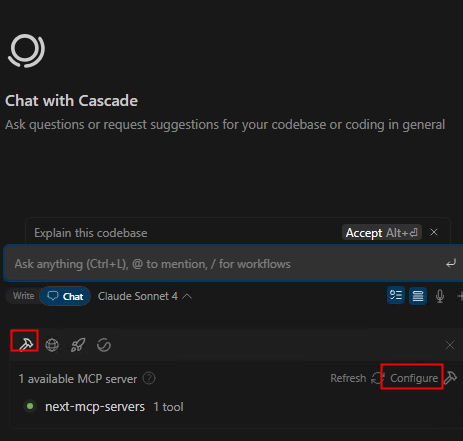Switch to Write mode
This screenshot has height=441, width=463.
pyautogui.click(x=23, y=296)
